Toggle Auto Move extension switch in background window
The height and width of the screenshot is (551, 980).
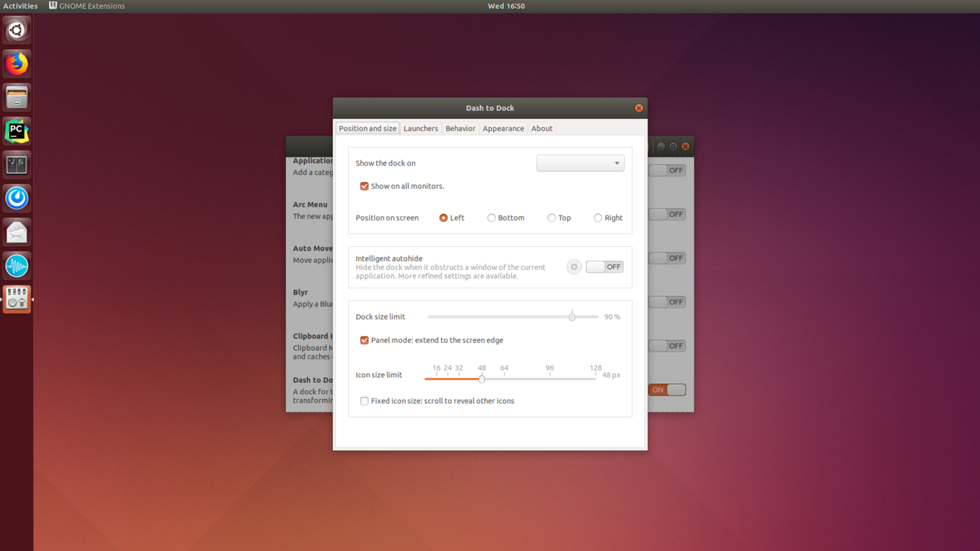pyautogui.click(x=667, y=259)
